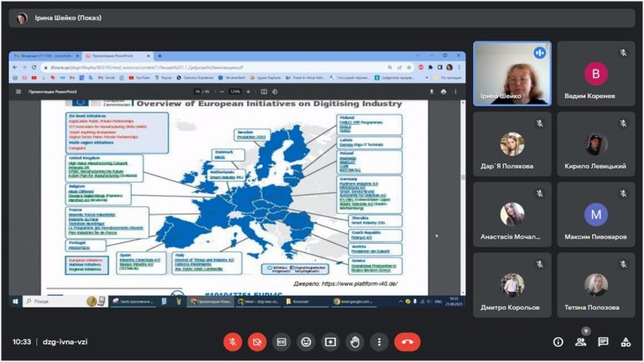Zoom out PDF with the minus button
The height and width of the screenshot is (362, 644).
pyautogui.click(x=221, y=91)
